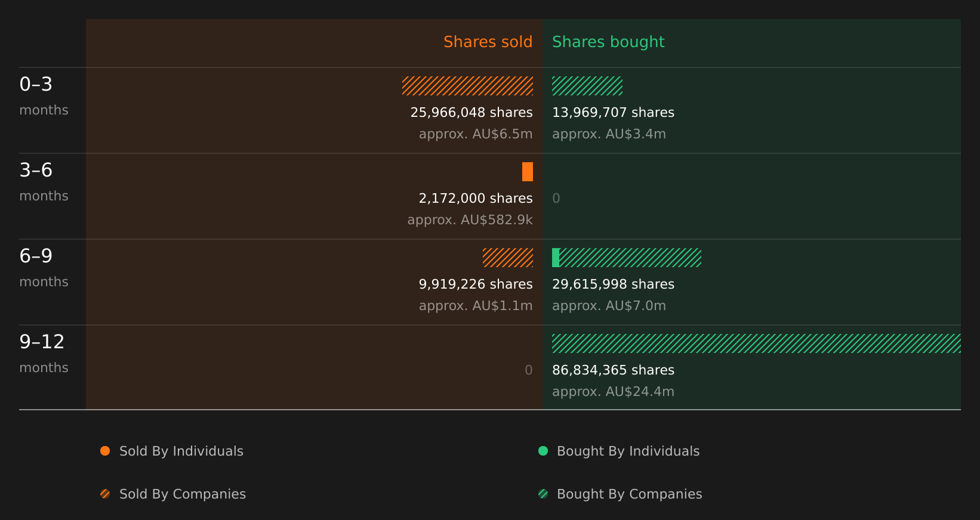Image resolution: width=980 pixels, height=520 pixels.
Task: Click the 6–9 months sold striped bar
Action: coord(508,258)
